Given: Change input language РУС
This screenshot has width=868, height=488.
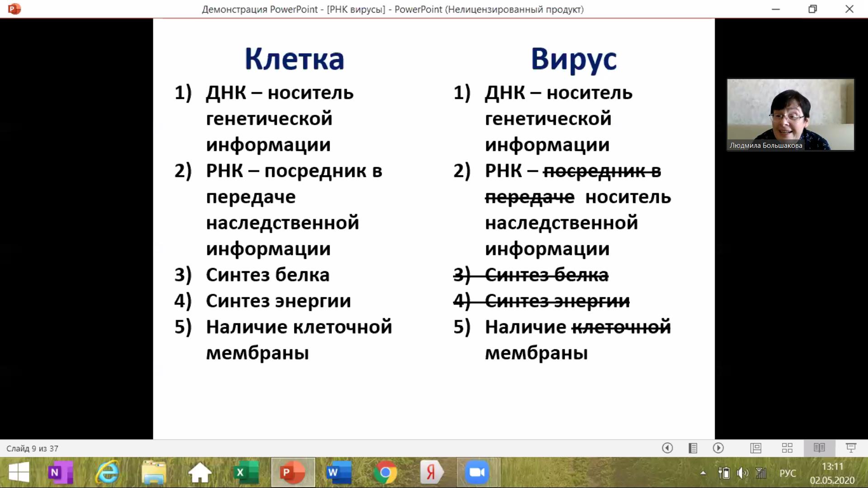Looking at the screenshot, I should 788,473.
